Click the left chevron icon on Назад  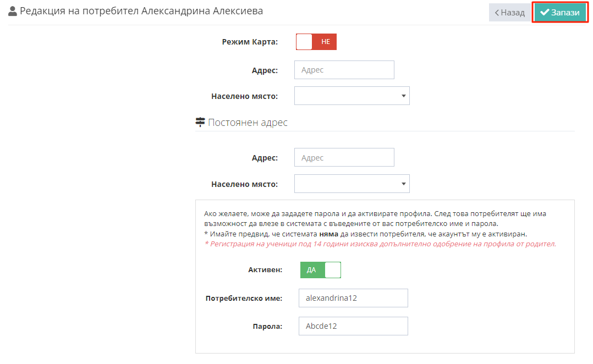[x=497, y=13]
